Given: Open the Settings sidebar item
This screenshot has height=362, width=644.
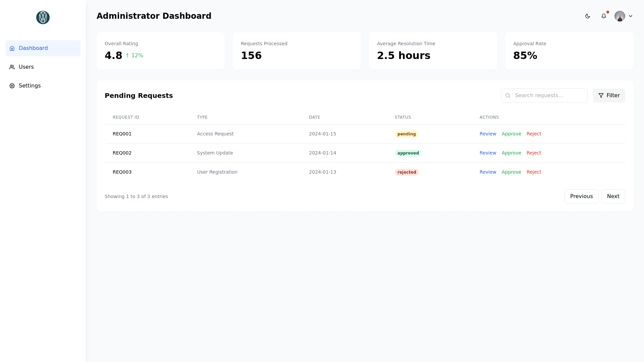Looking at the screenshot, I should 30,86.
